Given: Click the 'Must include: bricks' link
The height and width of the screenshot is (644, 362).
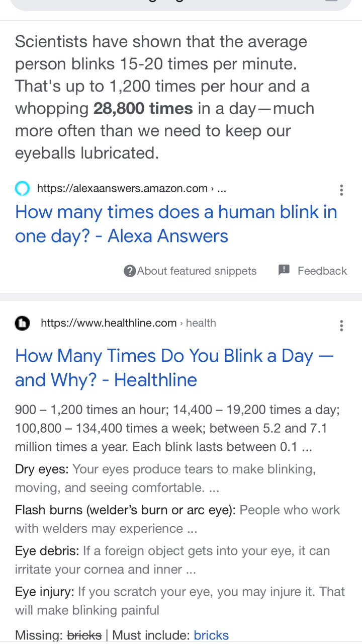Looking at the screenshot, I should click(x=211, y=635).
